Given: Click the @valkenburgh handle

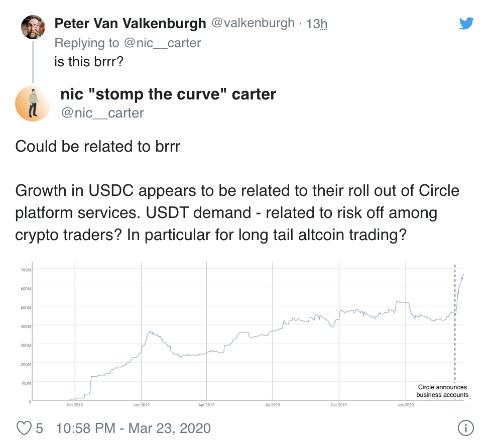Looking at the screenshot, I should [253, 23].
